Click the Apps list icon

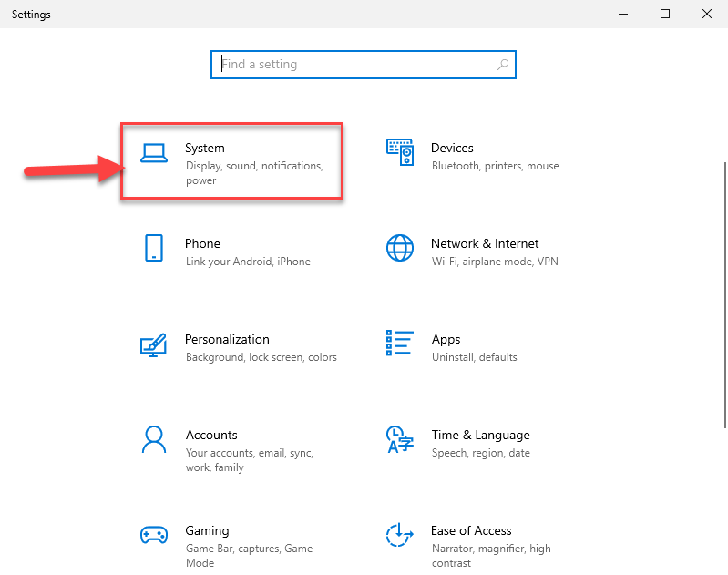400,344
